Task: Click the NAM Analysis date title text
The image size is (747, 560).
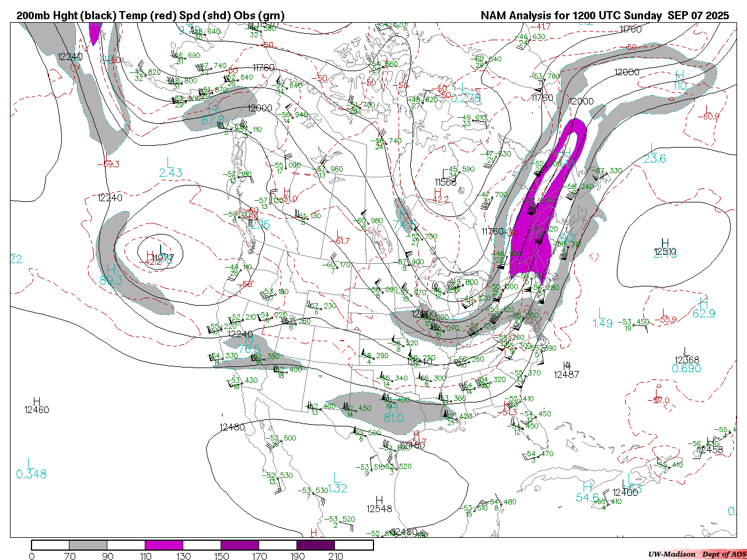Action: coord(605,16)
